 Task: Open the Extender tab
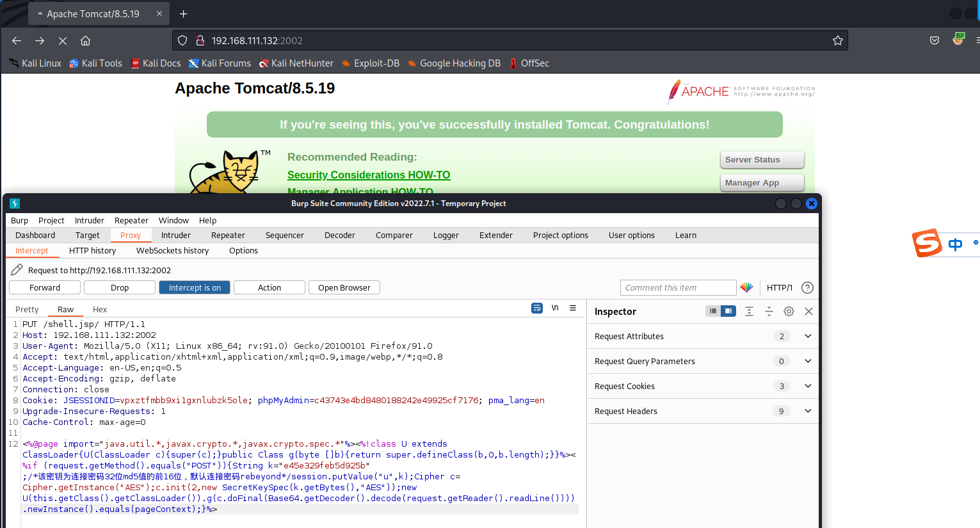coord(496,235)
